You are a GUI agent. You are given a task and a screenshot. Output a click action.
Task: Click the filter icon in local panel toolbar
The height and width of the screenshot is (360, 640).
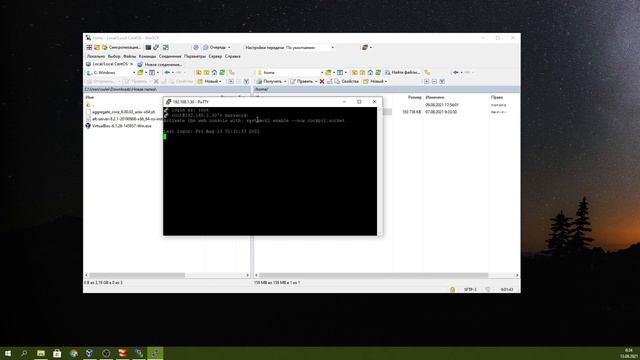pyautogui.click(x=152, y=73)
